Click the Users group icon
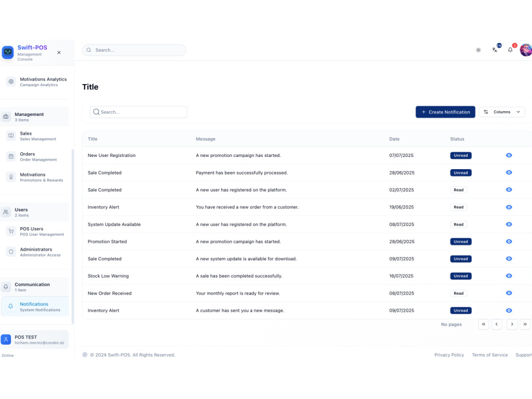This screenshot has width=532, height=399. (x=6, y=212)
